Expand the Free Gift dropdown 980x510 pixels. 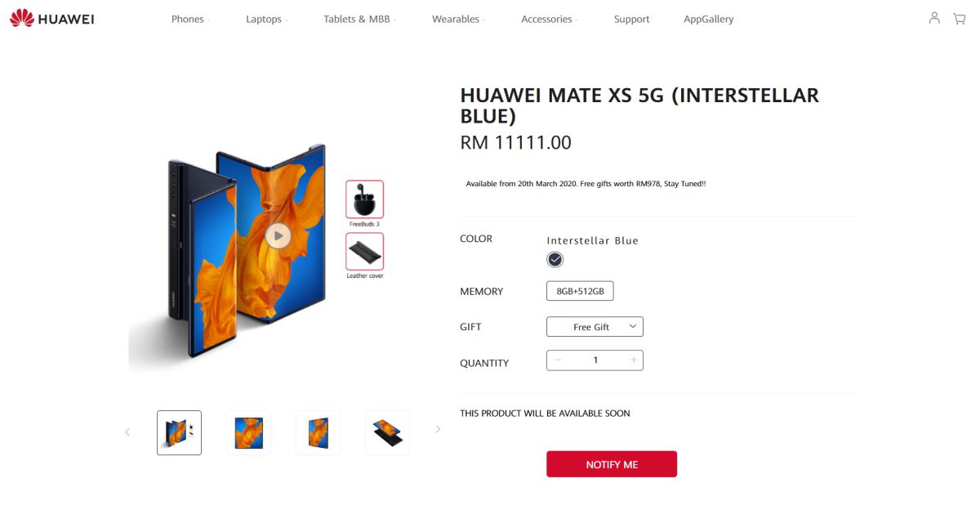(595, 327)
